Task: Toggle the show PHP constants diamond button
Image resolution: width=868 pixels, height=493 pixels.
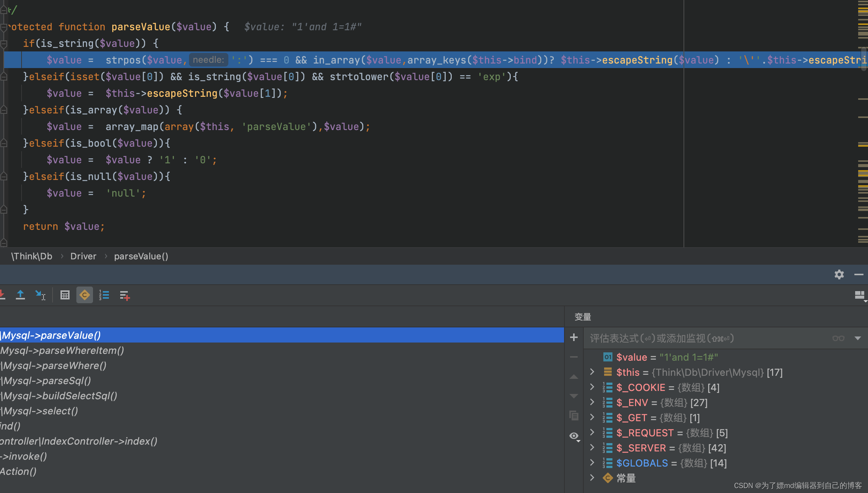Action: 85,295
